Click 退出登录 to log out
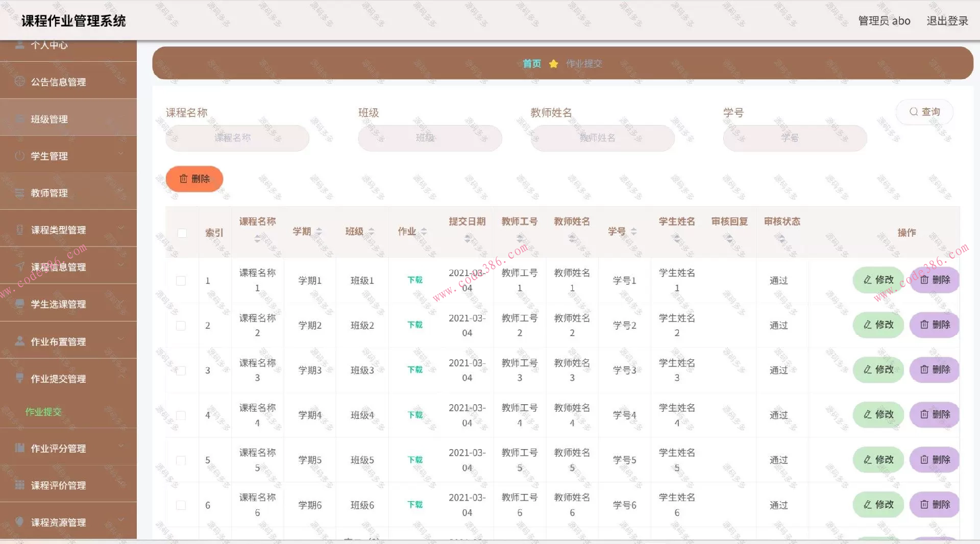This screenshot has width=980, height=544. (947, 21)
